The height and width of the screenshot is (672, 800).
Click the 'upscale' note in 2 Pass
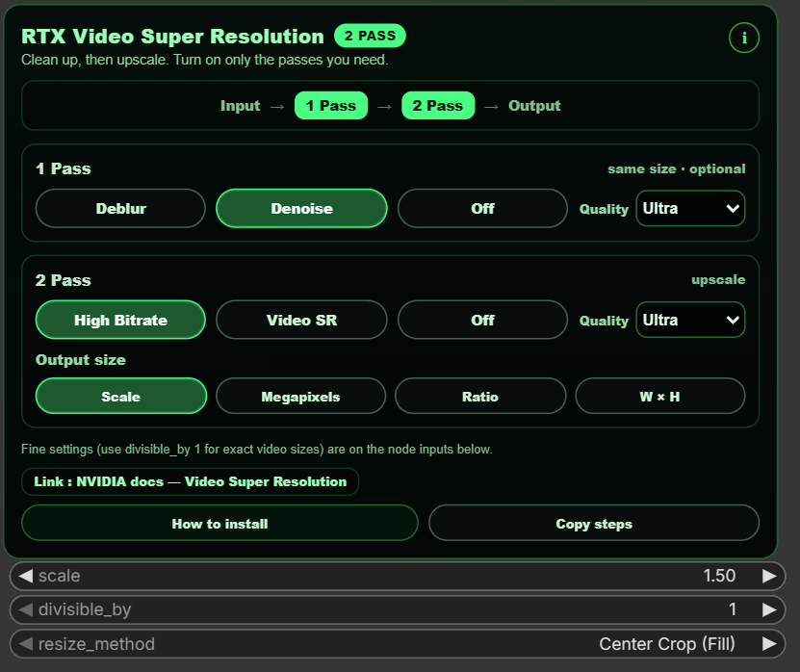point(718,279)
